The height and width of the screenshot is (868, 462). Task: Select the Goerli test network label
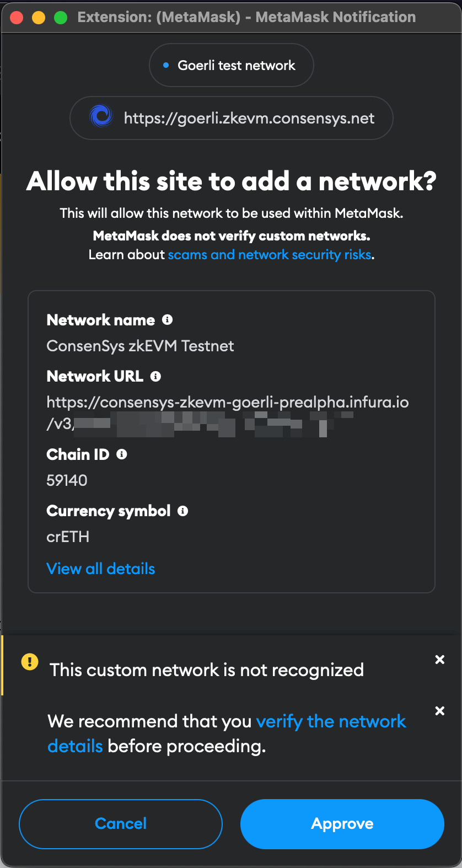[x=237, y=65]
